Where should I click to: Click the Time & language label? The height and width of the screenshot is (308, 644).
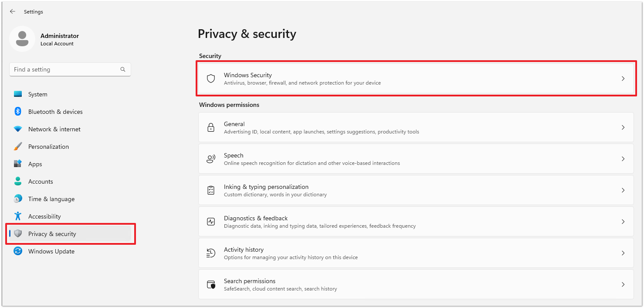(x=51, y=199)
